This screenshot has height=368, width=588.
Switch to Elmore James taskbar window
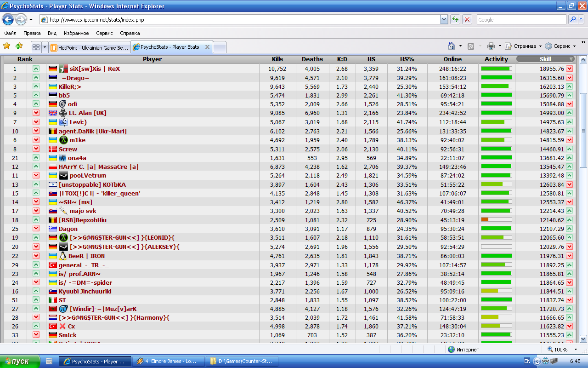coord(168,362)
